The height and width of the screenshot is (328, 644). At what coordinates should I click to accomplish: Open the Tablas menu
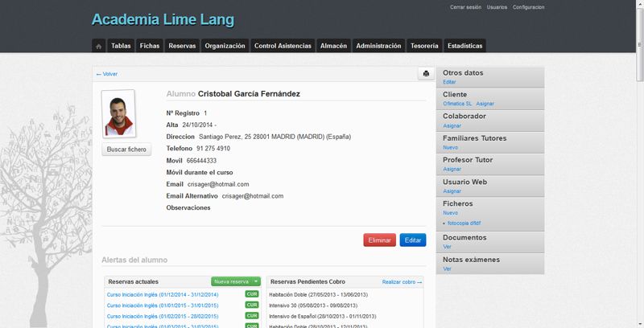[x=121, y=46]
